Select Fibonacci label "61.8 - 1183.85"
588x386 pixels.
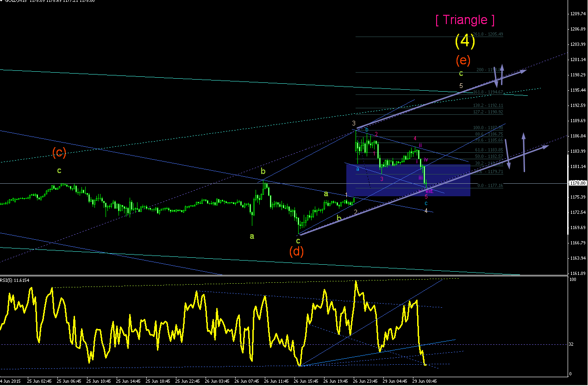[489, 150]
